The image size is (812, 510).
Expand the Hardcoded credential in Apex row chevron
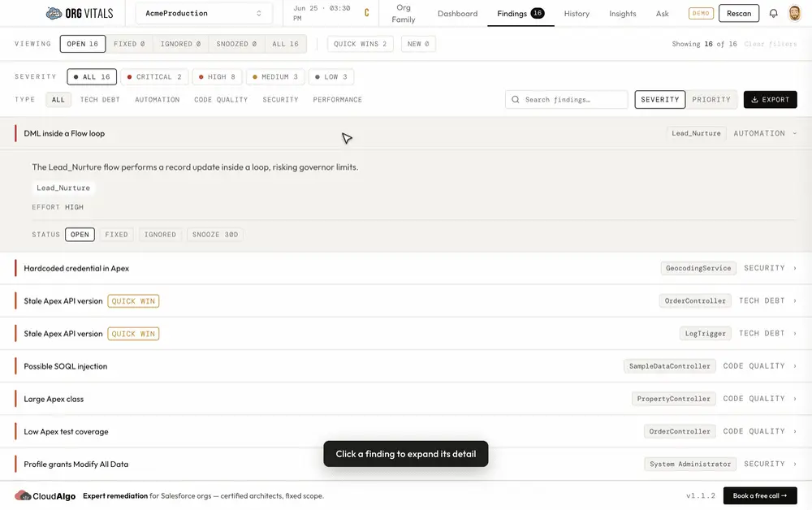[x=795, y=268]
